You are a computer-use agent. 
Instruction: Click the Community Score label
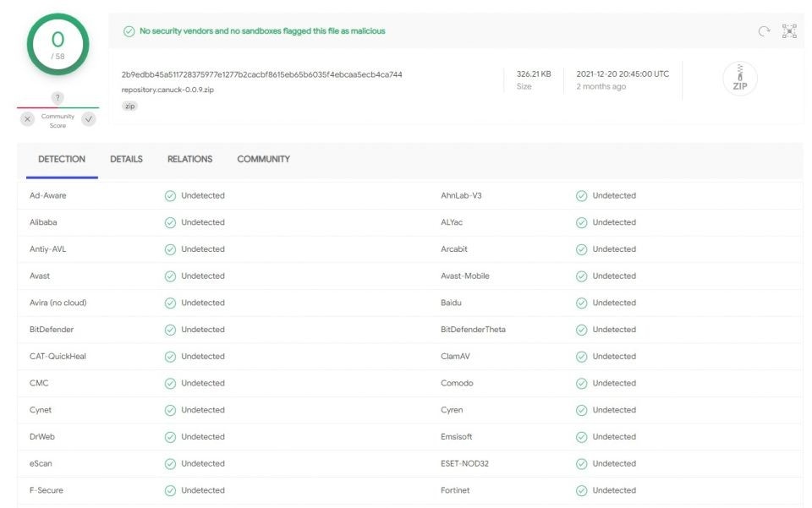[58, 121]
